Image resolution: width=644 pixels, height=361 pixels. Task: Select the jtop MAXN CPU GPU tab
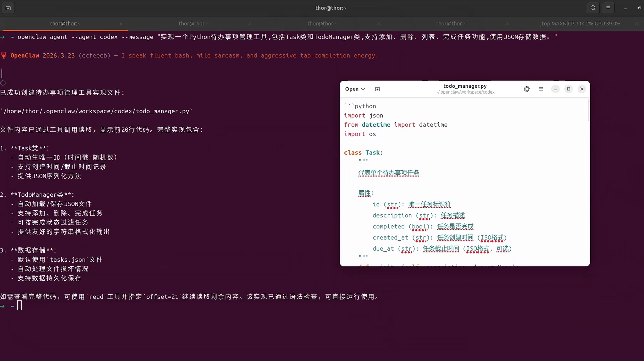tap(580, 24)
